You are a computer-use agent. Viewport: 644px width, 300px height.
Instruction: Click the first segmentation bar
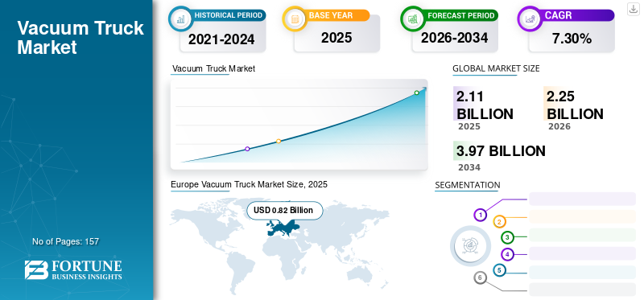[582, 199]
